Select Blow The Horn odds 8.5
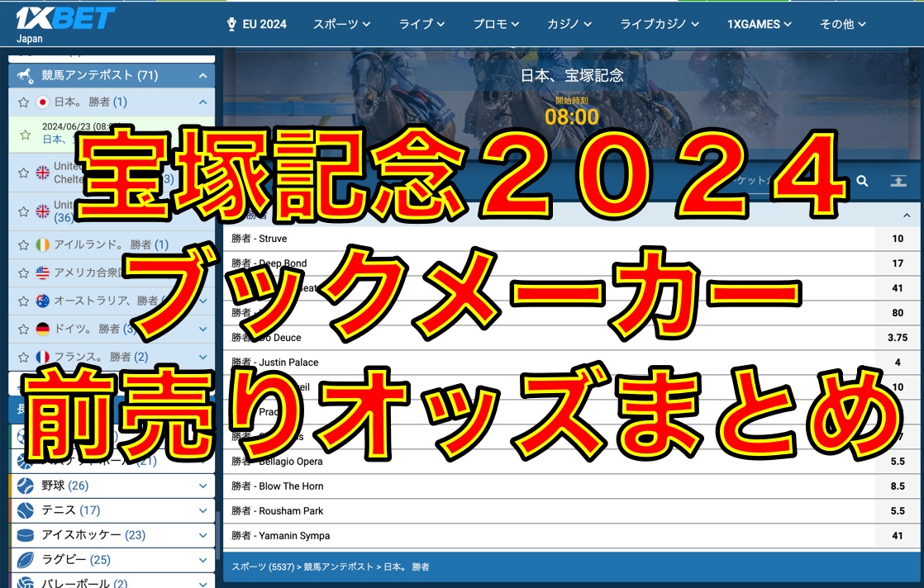The height and width of the screenshot is (588, 924). [898, 486]
